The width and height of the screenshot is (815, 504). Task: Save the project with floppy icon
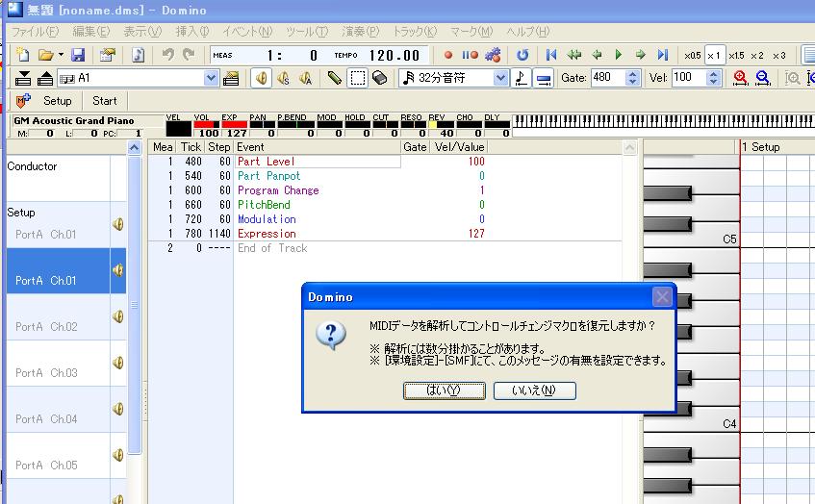[78, 55]
